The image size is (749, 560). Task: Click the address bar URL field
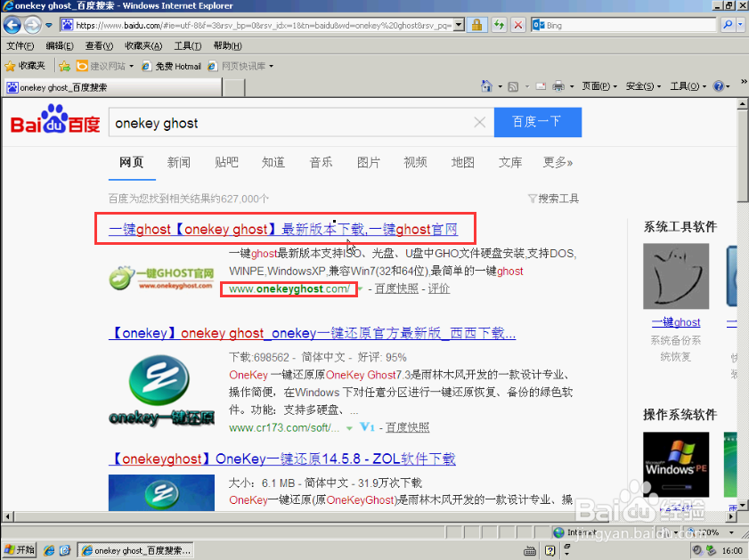click(x=263, y=25)
